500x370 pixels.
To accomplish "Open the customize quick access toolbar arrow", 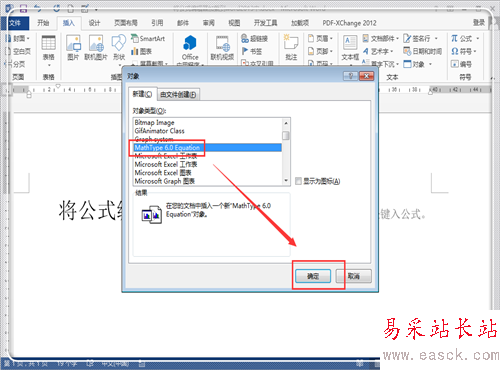I will click(x=96, y=9).
